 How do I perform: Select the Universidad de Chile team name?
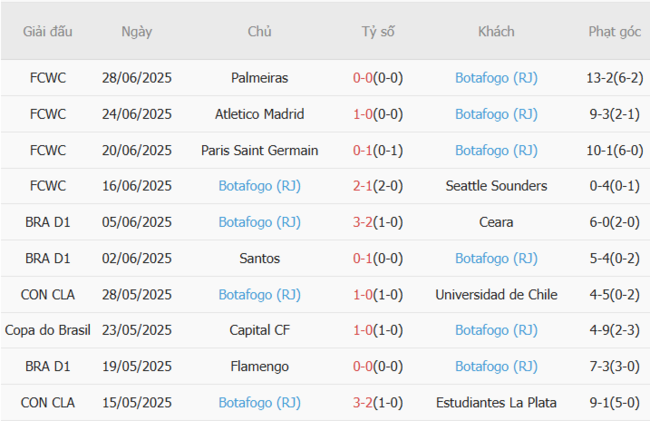(x=497, y=295)
